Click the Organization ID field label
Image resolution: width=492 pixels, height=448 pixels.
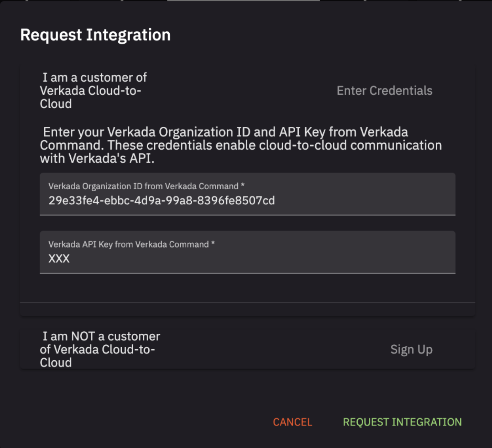tap(143, 186)
